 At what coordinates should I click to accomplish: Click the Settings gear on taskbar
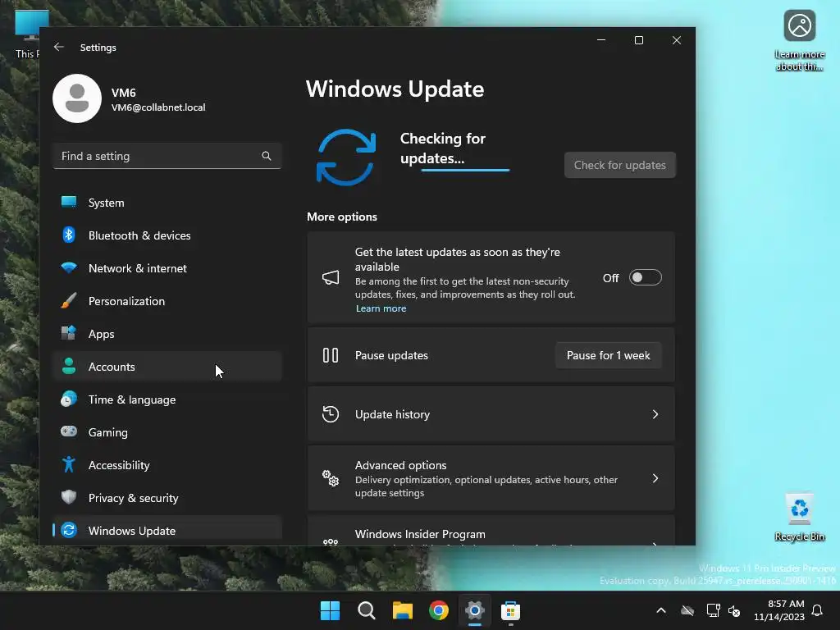pos(475,610)
